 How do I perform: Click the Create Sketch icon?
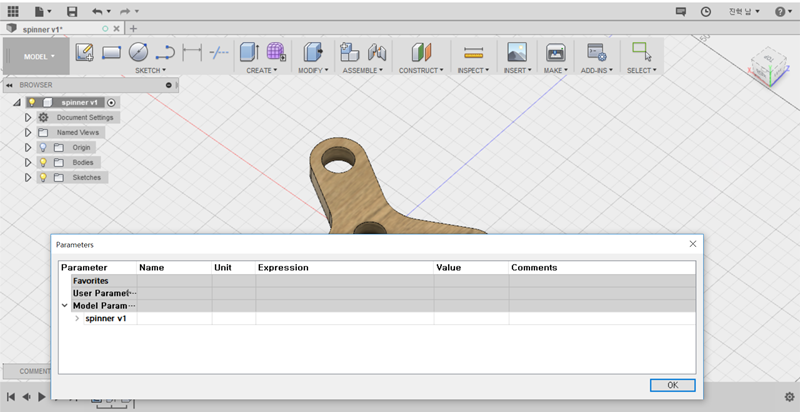(x=85, y=52)
